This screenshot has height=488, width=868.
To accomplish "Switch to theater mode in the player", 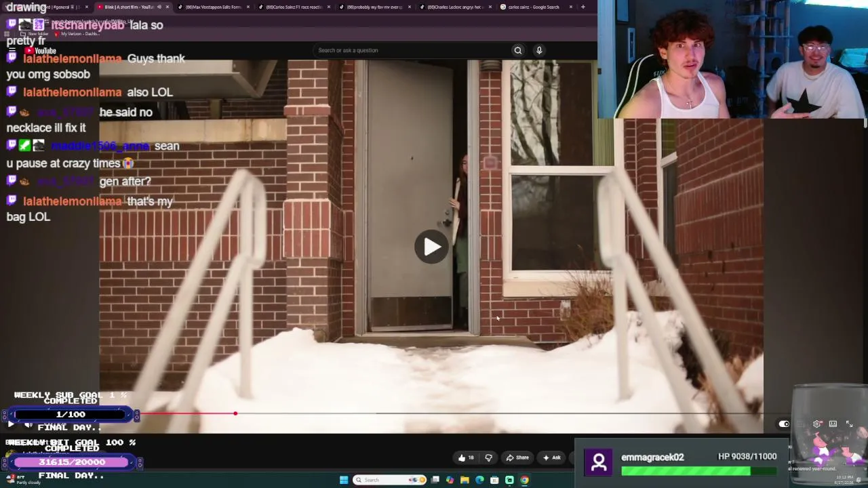I will (x=833, y=424).
